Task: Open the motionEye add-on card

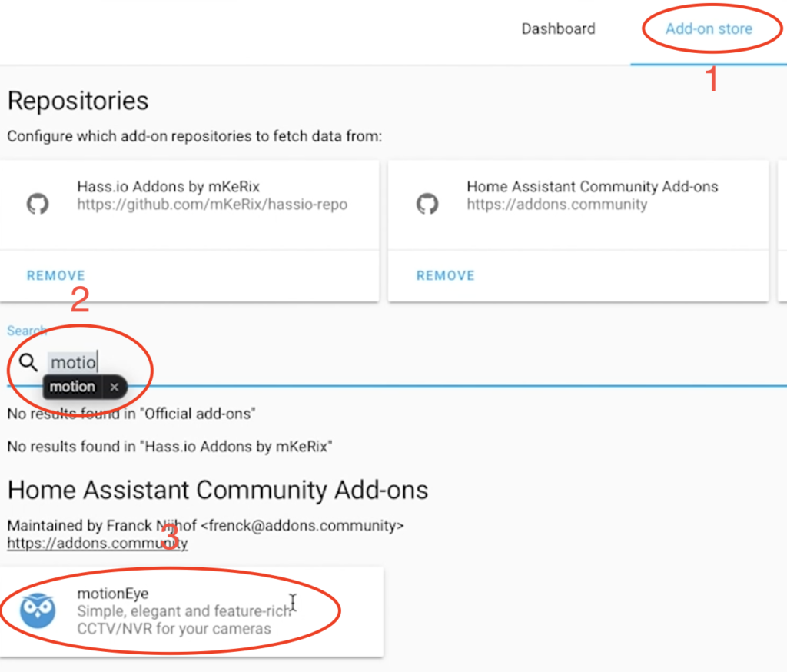Action: tap(191, 612)
